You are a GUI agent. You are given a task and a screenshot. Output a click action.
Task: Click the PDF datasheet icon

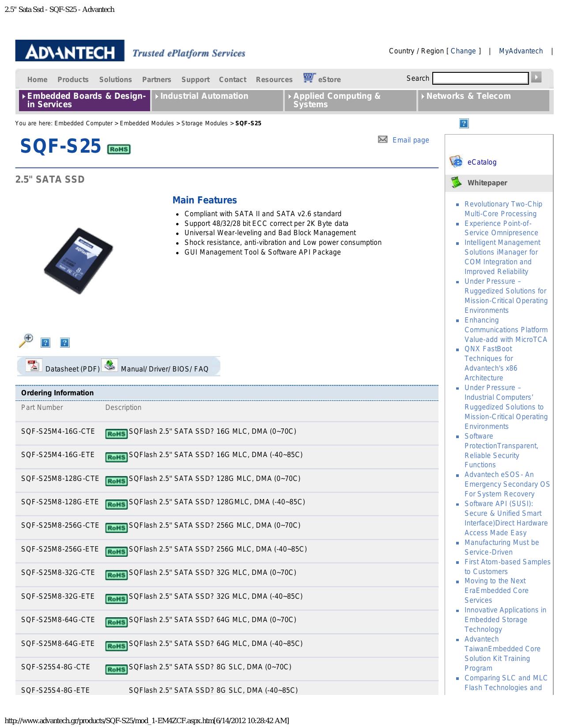click(x=34, y=365)
